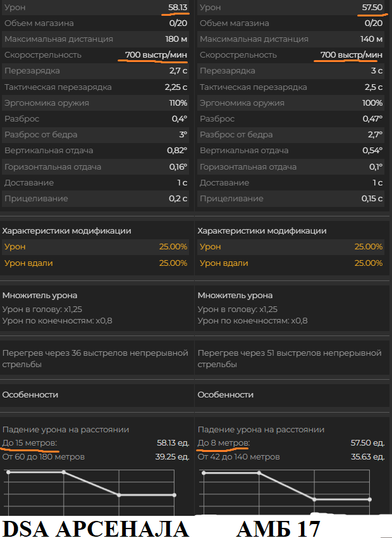Viewport: 392px width, 538px height.
Task: Select 'От 42 до 140 метров' label
Action: click(239, 457)
